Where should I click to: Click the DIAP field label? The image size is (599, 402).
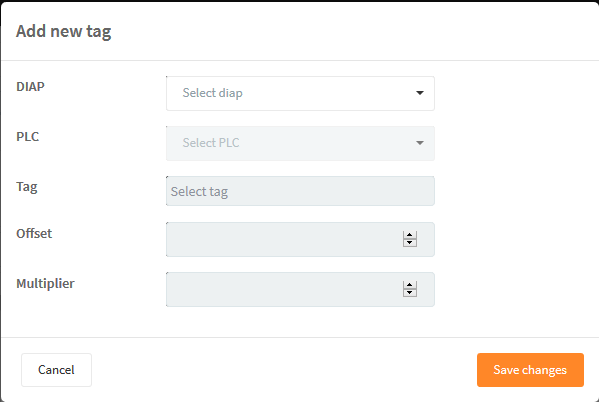click(x=30, y=87)
